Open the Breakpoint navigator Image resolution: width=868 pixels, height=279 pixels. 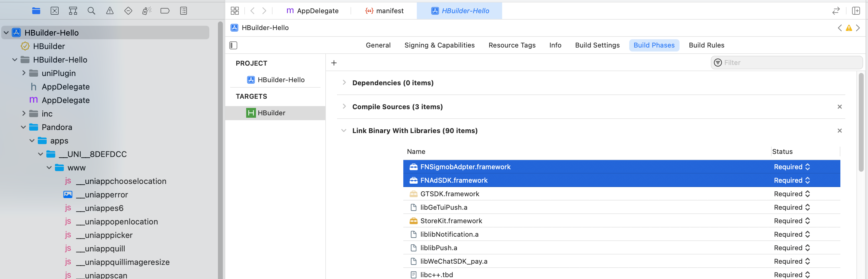[165, 11]
